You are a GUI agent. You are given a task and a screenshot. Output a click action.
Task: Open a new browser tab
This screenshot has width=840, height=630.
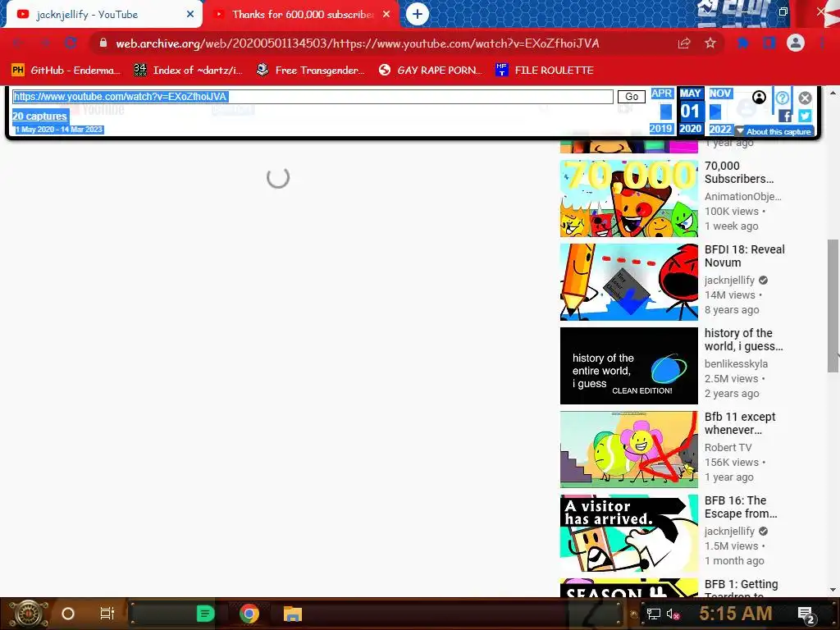pyautogui.click(x=418, y=15)
